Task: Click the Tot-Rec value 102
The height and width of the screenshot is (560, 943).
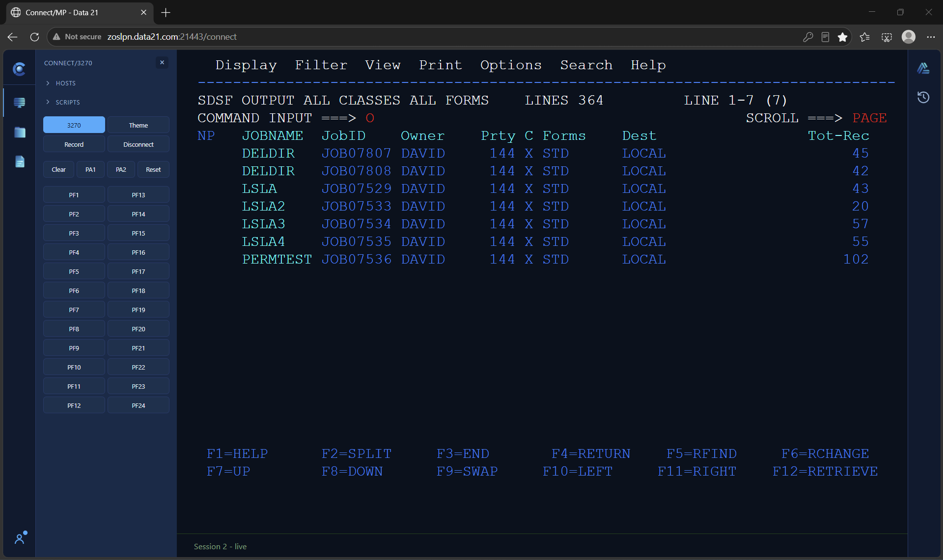Action: tap(856, 260)
